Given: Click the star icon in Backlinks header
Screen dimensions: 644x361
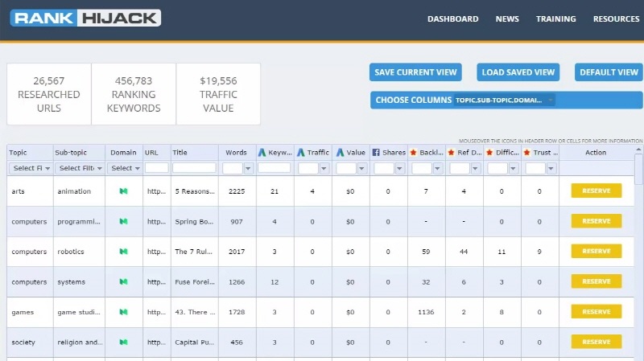Looking at the screenshot, I should click(413, 153).
